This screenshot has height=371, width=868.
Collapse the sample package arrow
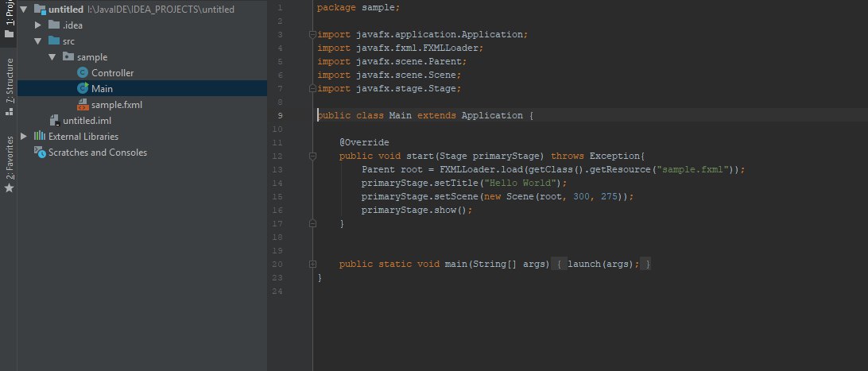click(x=52, y=57)
